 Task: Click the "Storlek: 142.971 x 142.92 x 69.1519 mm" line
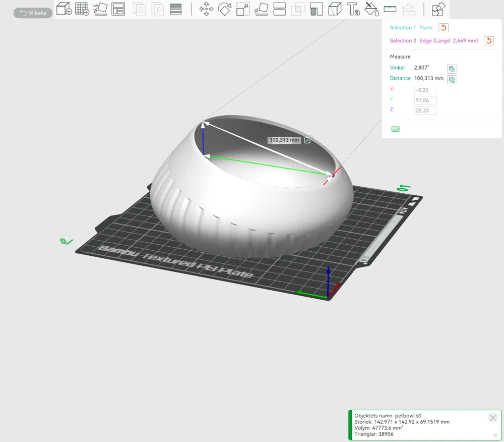402,422
